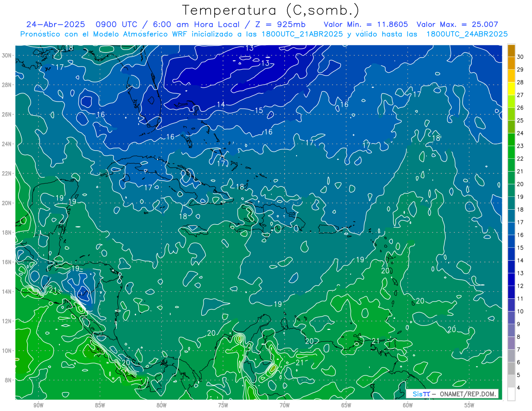Click the brown swatch at the color scale top
The image size is (532, 411).
pos(511,50)
